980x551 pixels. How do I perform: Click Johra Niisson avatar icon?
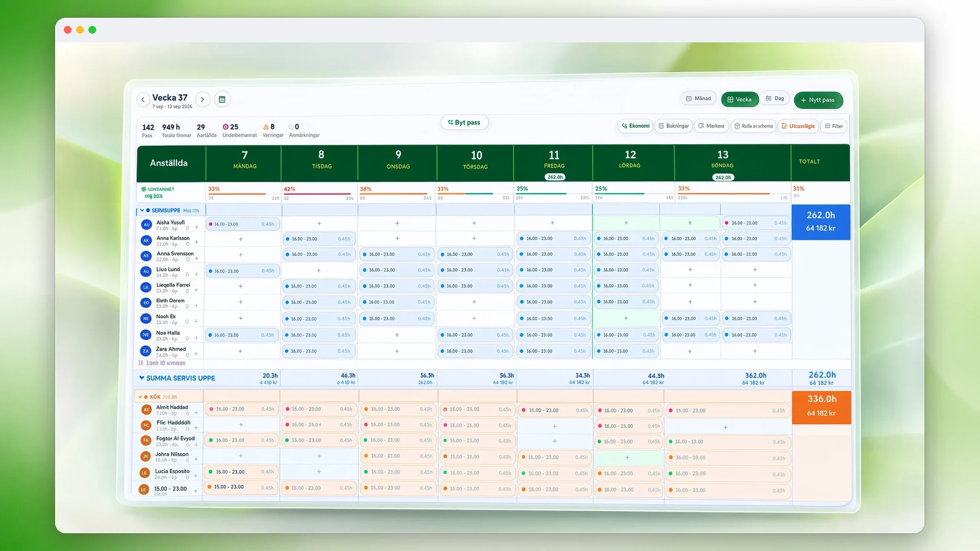point(145,456)
